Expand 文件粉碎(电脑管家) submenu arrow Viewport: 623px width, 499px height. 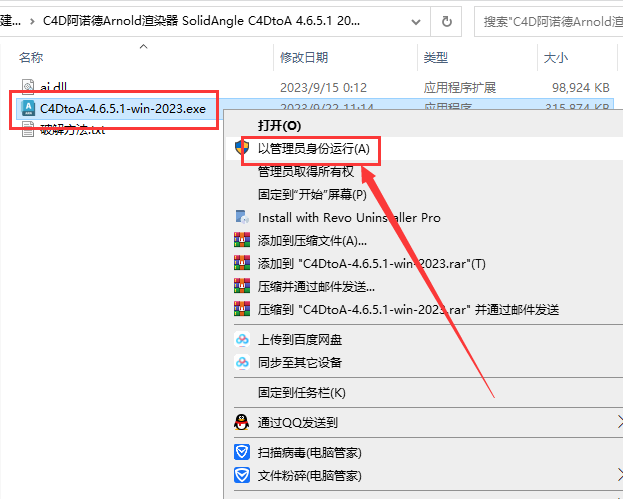click(x=620, y=475)
